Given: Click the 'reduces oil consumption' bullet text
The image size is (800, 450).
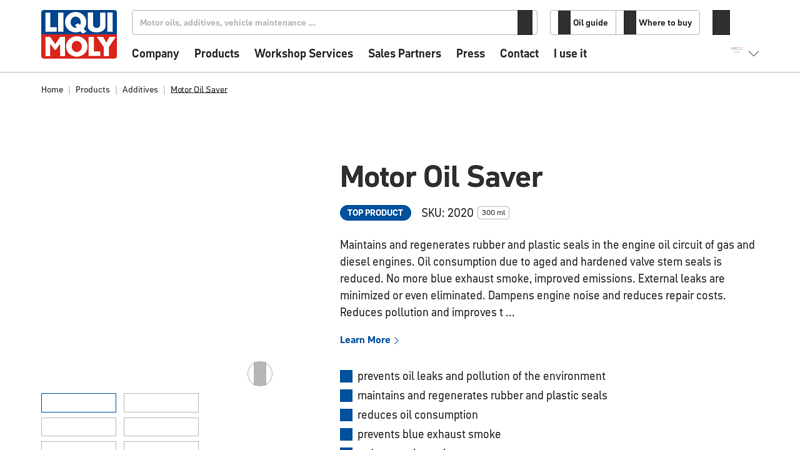Looking at the screenshot, I should (x=417, y=415).
